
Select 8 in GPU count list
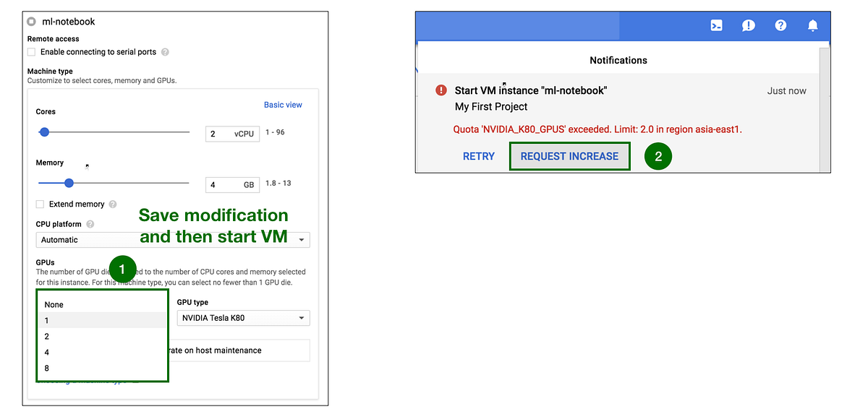[x=102, y=368]
